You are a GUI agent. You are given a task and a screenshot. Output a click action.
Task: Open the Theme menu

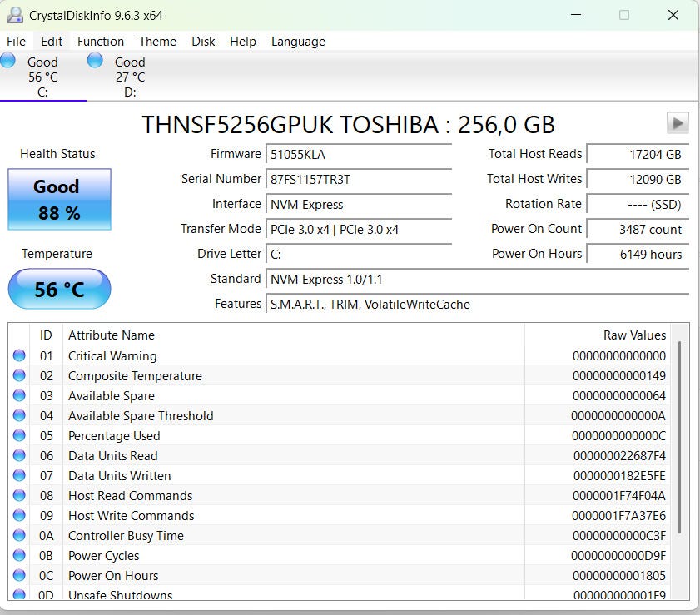157,42
